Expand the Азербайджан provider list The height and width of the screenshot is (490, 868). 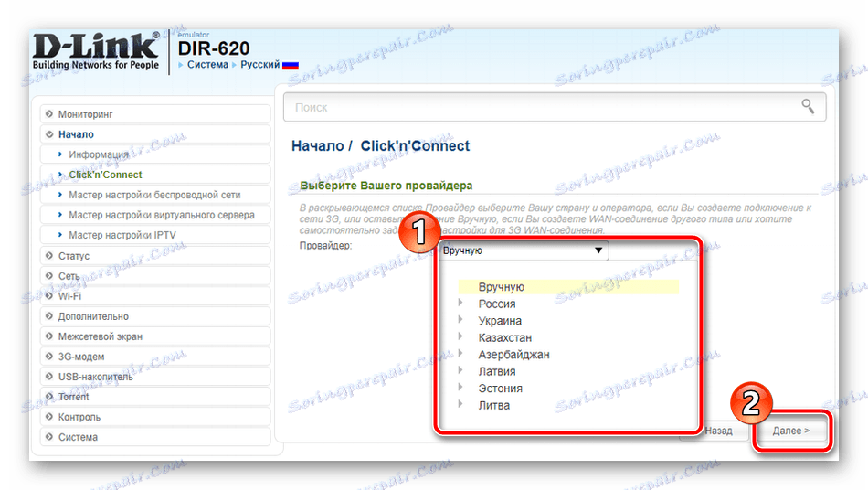pos(460,353)
